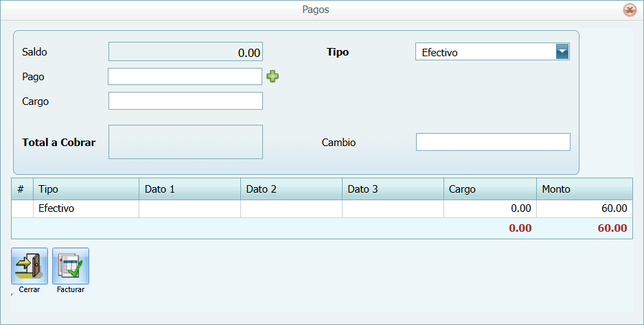The width and height of the screenshot is (644, 325).
Task: Click the Facturar invoice icon button
Action: click(71, 266)
